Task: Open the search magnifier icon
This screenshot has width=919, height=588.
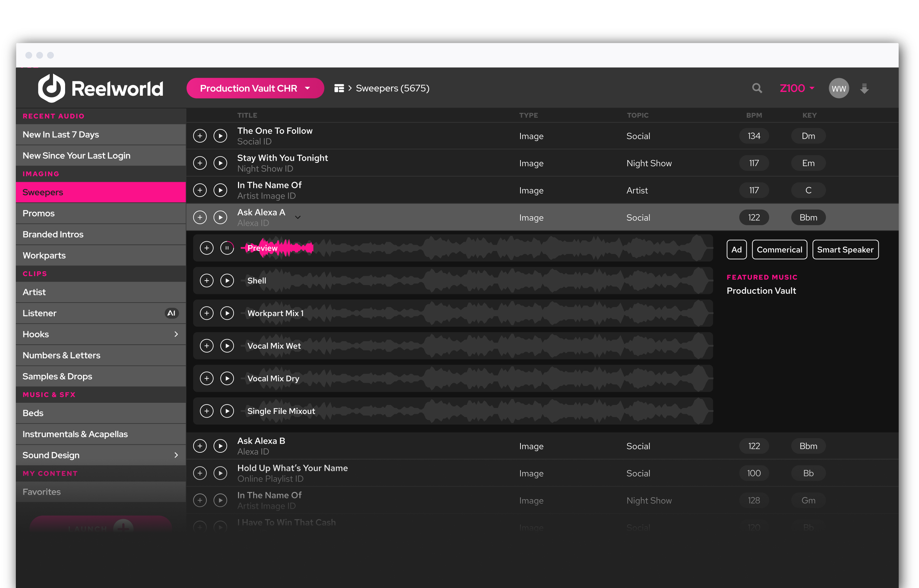Action: tap(757, 88)
